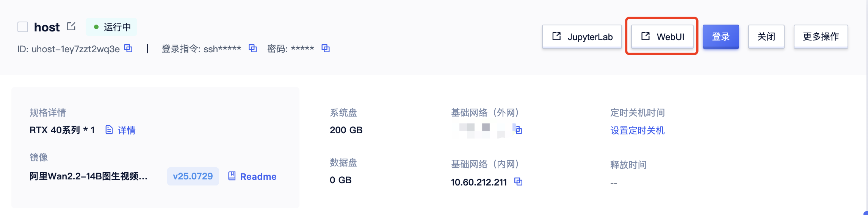Click the document icon before 详情
Image resolution: width=868 pixels, height=215 pixels.
click(109, 130)
